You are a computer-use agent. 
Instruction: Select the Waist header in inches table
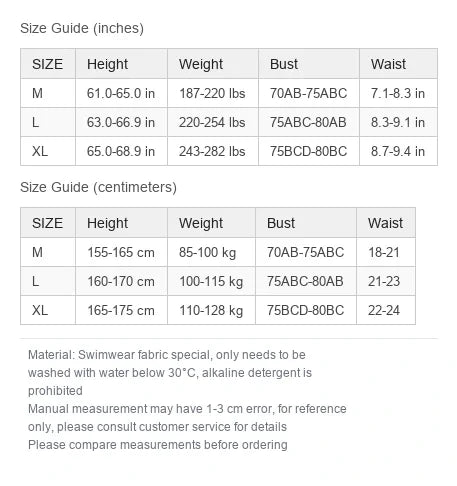(398, 64)
